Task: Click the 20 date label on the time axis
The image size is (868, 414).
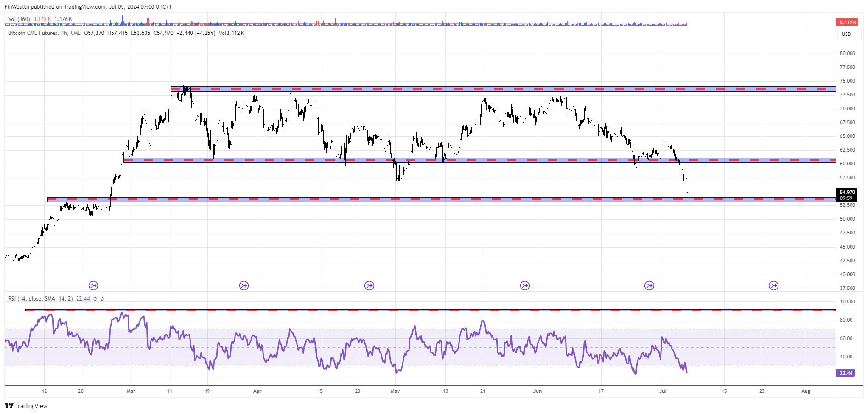Action: click(81, 391)
